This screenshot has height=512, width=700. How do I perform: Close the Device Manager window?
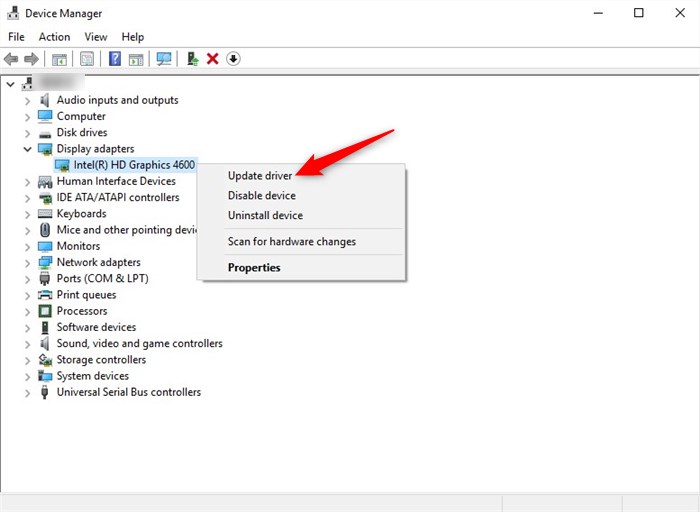[680, 13]
